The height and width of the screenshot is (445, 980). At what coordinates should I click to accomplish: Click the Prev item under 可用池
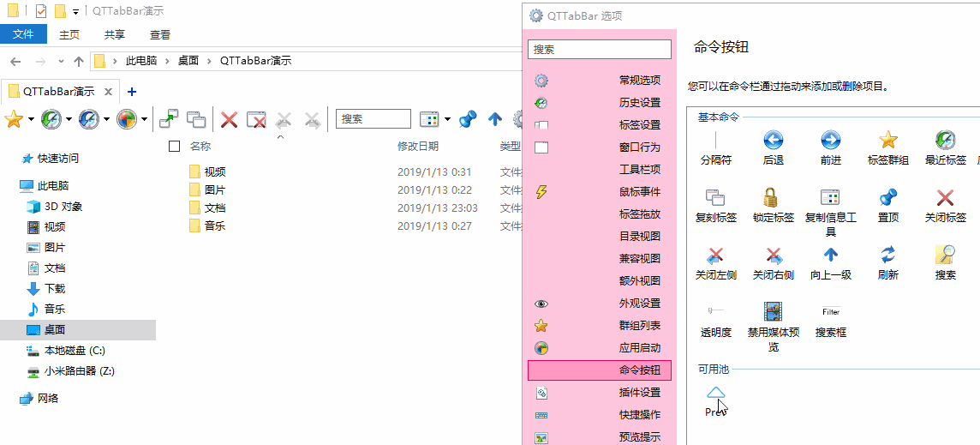point(715,400)
